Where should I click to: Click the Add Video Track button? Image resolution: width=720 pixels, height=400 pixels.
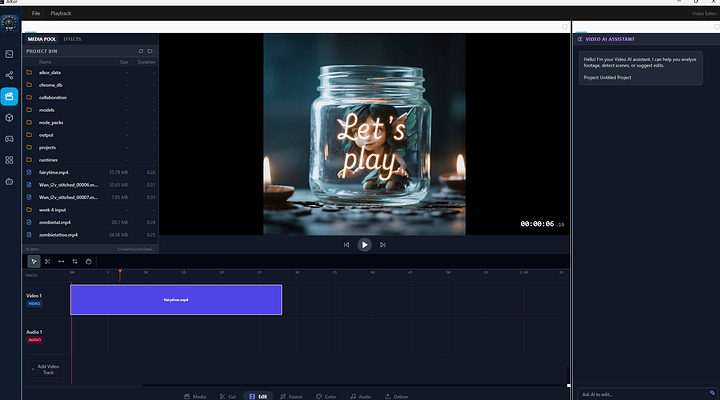(x=48, y=369)
